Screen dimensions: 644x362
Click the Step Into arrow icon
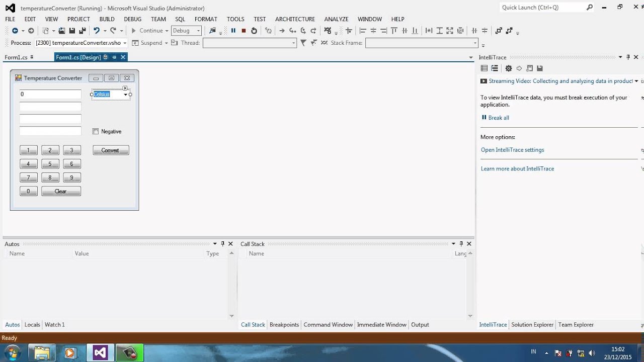tap(293, 31)
